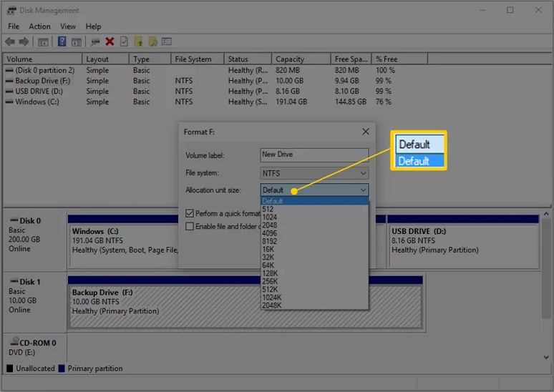Select the Disk 1 icon in the disk pane
The image size is (554, 392).
pos(14,281)
